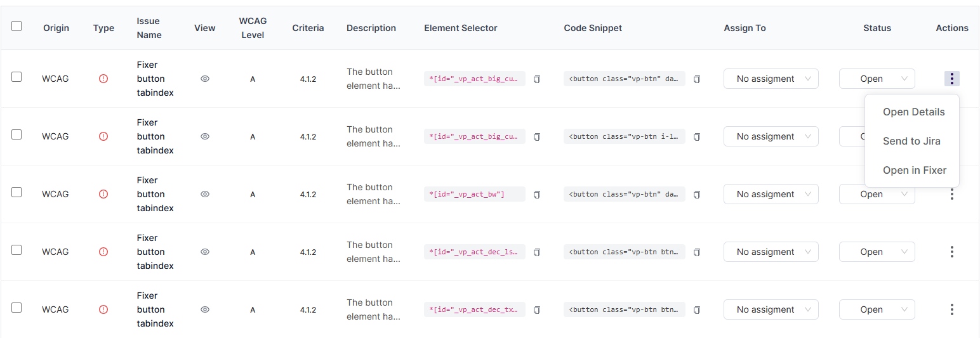Screen dimensions: 980x338
Task: Open the three-dot actions menu for _vp_act_dec_tx row
Action: (952, 309)
